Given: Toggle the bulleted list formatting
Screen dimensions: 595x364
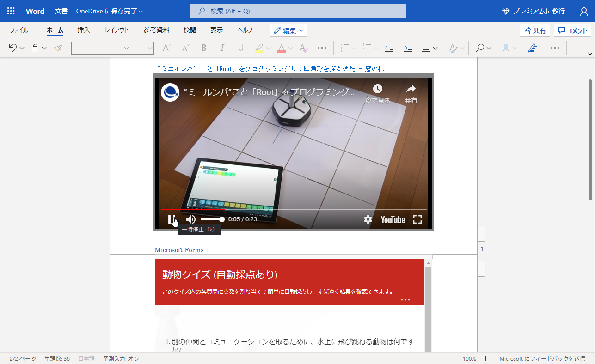Looking at the screenshot, I should pos(344,48).
